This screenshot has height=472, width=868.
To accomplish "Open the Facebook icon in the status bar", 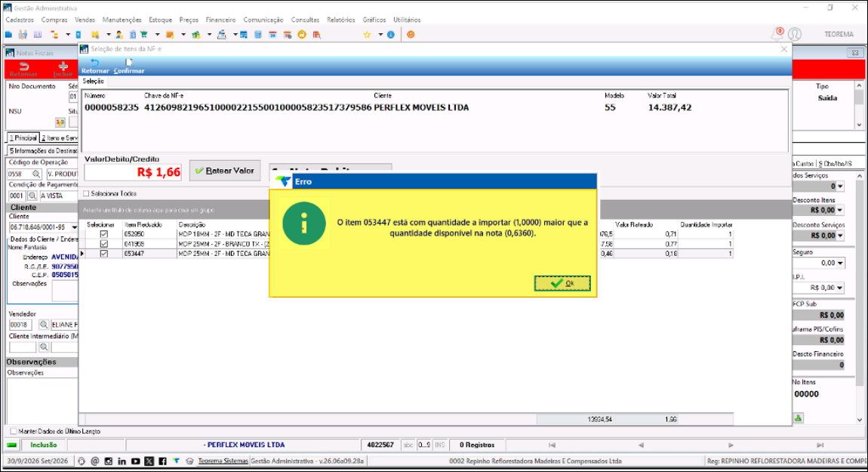I will [x=163, y=461].
